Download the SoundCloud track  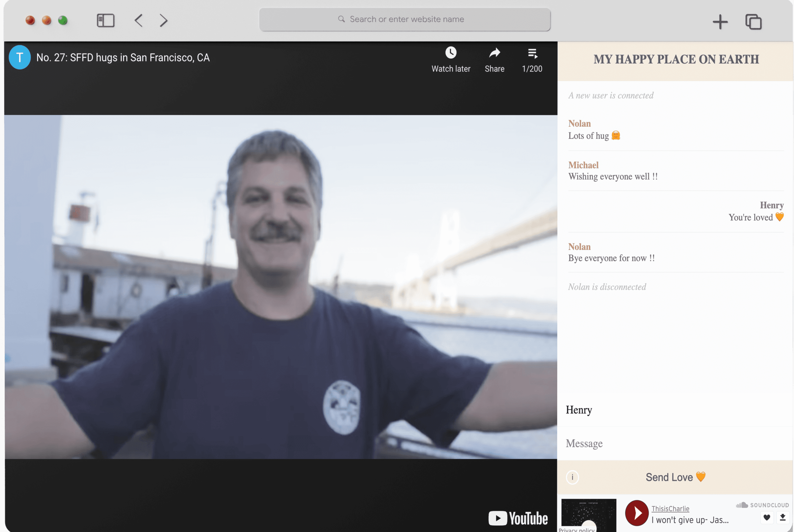point(782,517)
